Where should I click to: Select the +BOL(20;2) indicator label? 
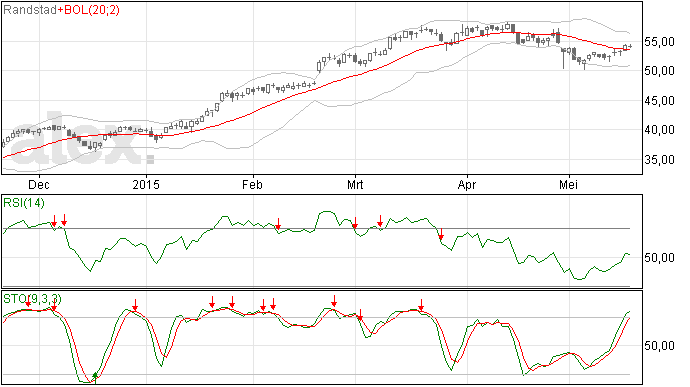point(88,10)
